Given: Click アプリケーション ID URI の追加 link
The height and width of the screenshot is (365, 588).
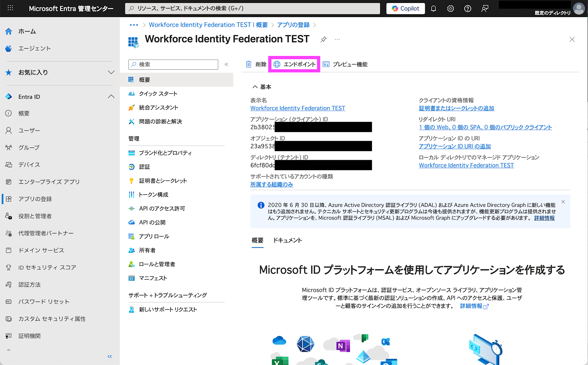Looking at the screenshot, I should coord(455,146).
